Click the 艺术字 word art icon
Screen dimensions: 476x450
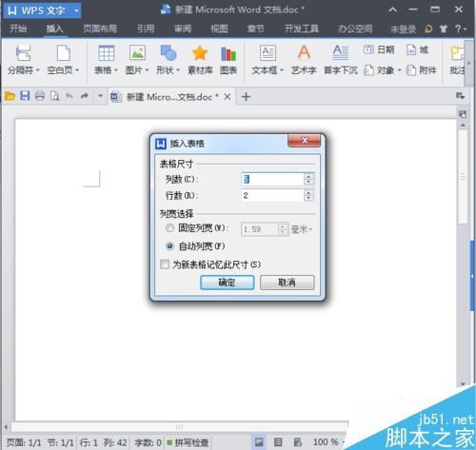[x=304, y=52]
